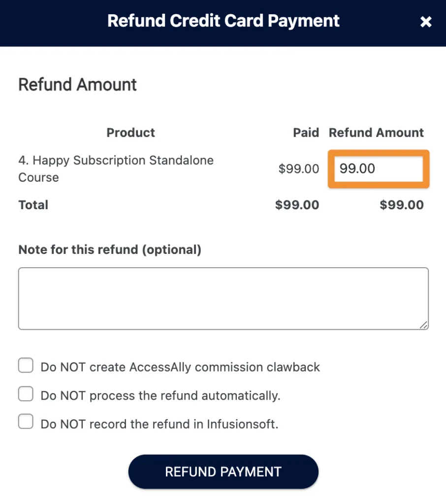Screen dimensions: 446x504
Task: Click the Product column header
Action: pyautogui.click(x=130, y=132)
